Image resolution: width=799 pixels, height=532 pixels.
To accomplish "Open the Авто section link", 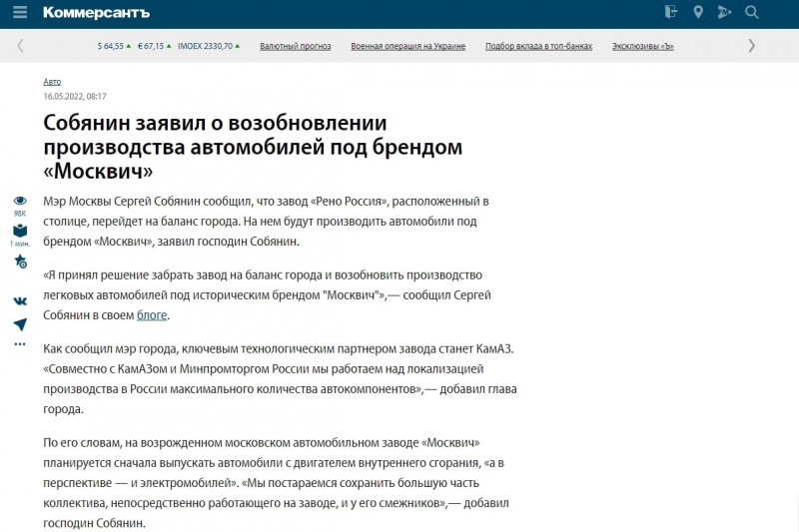I will [52, 82].
